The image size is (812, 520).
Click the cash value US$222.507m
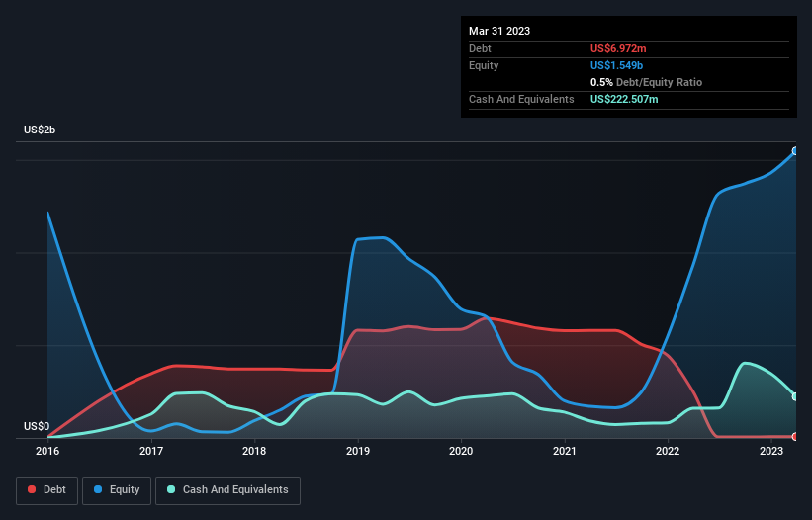(x=624, y=99)
